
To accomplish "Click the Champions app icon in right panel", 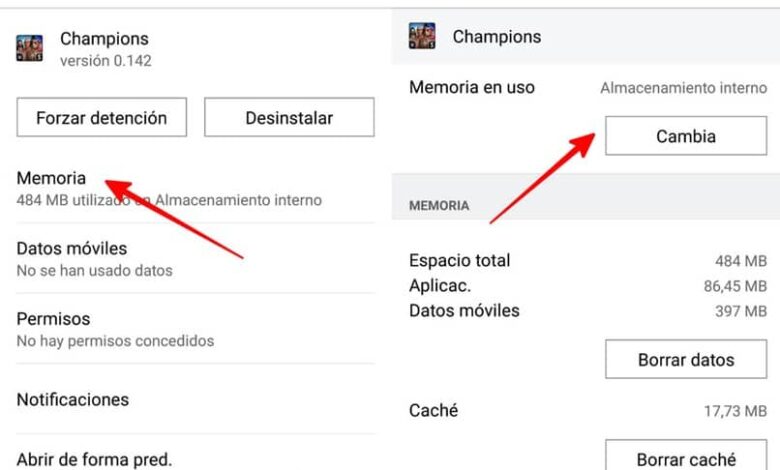I will (x=422, y=37).
